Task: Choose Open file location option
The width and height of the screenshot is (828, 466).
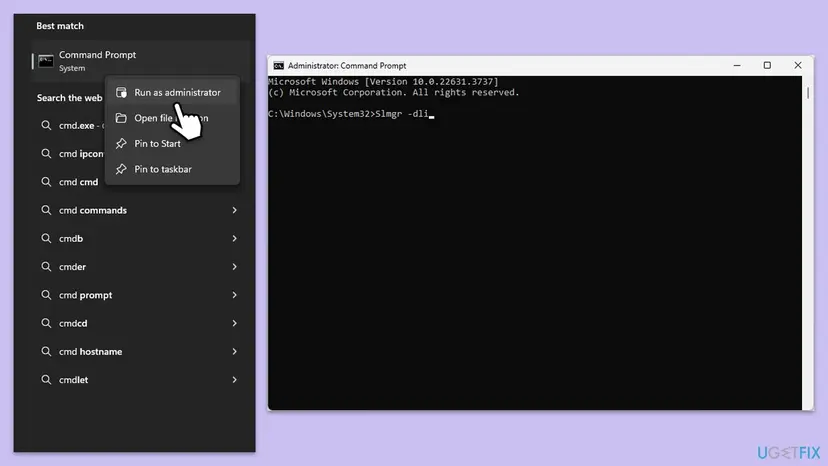Action: [172, 118]
